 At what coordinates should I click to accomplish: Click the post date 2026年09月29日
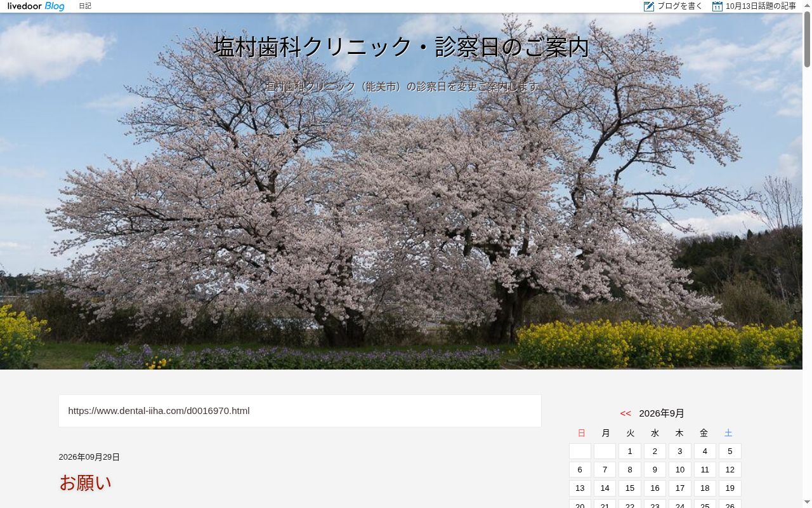pyautogui.click(x=89, y=457)
